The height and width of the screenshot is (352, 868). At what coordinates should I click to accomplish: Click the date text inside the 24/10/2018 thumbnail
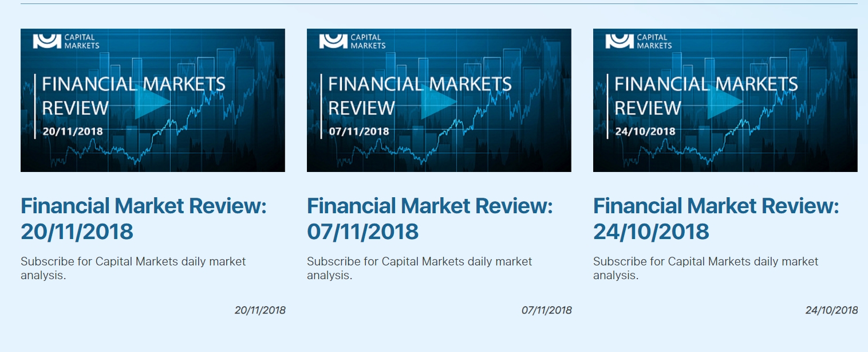pyautogui.click(x=645, y=131)
